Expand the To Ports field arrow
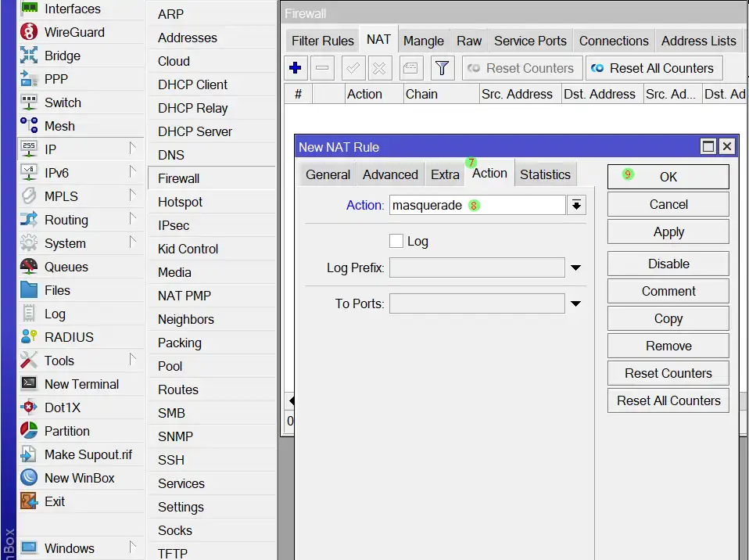 pyautogui.click(x=575, y=303)
